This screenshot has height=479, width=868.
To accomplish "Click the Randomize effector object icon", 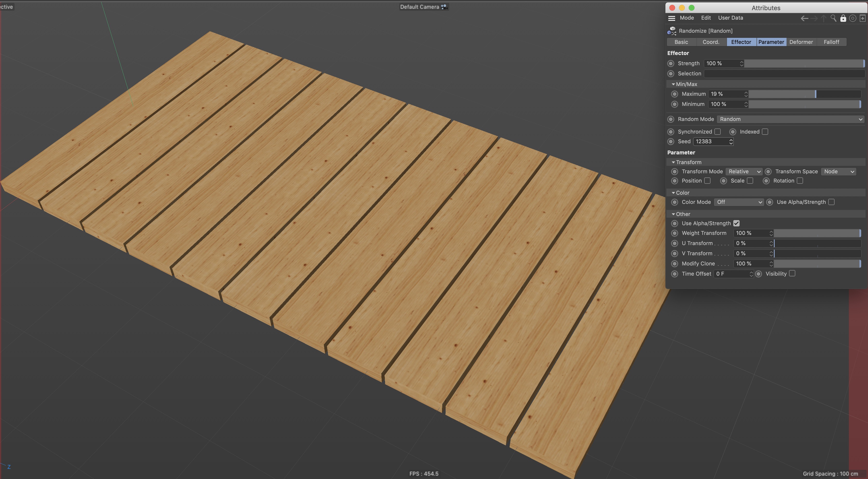I will point(671,31).
